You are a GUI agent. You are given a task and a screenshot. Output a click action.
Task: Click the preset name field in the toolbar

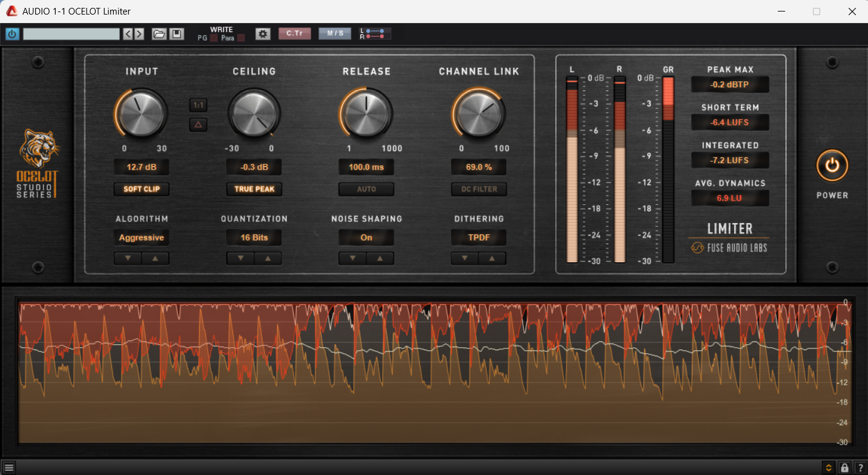coord(71,34)
